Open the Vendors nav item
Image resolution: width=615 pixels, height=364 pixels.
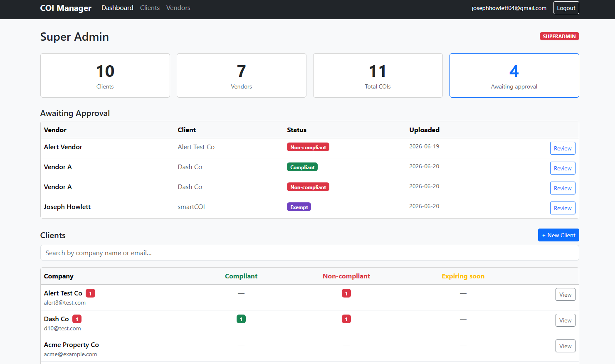(178, 8)
